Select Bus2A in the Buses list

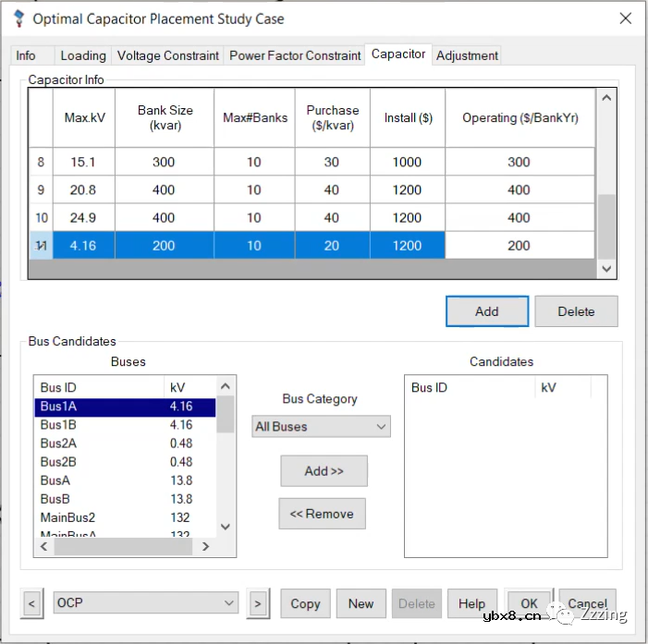[x=58, y=444]
